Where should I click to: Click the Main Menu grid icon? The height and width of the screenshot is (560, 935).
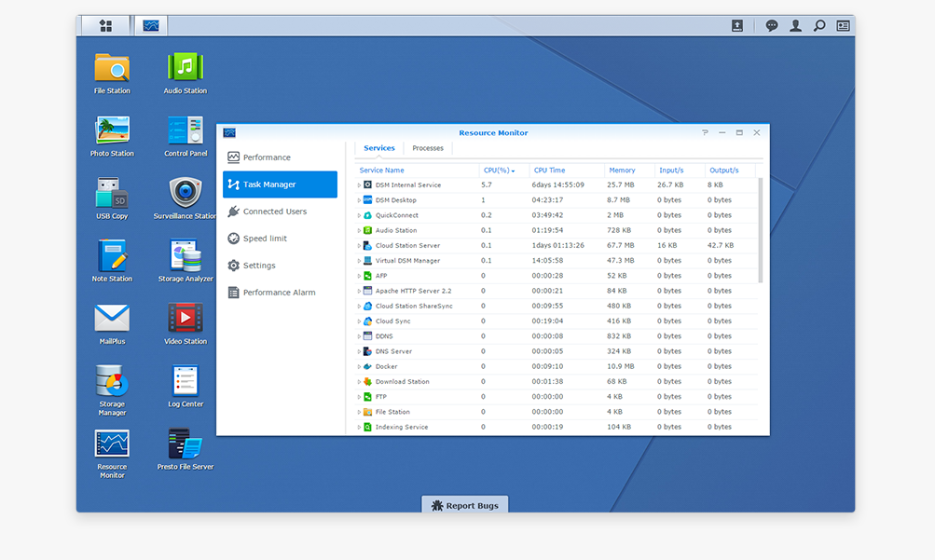click(105, 26)
